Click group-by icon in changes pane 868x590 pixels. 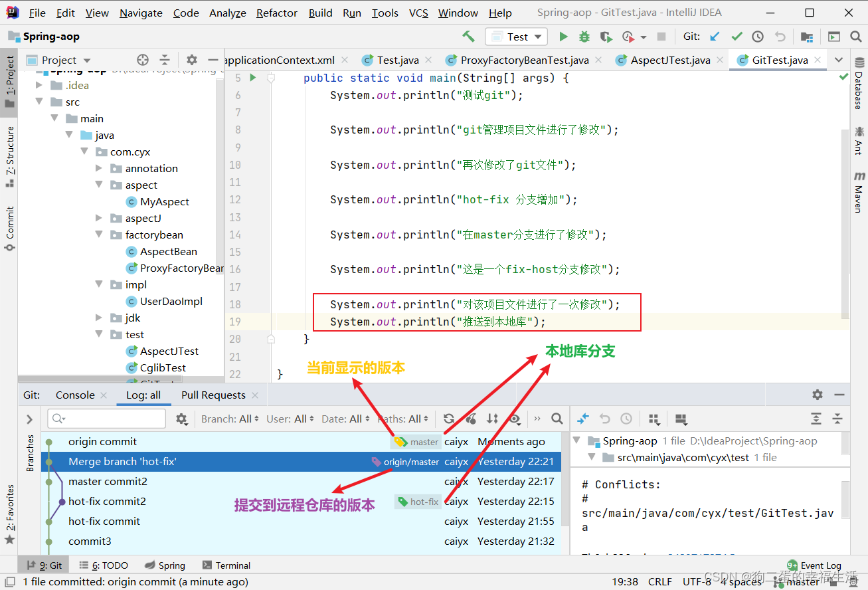(653, 419)
